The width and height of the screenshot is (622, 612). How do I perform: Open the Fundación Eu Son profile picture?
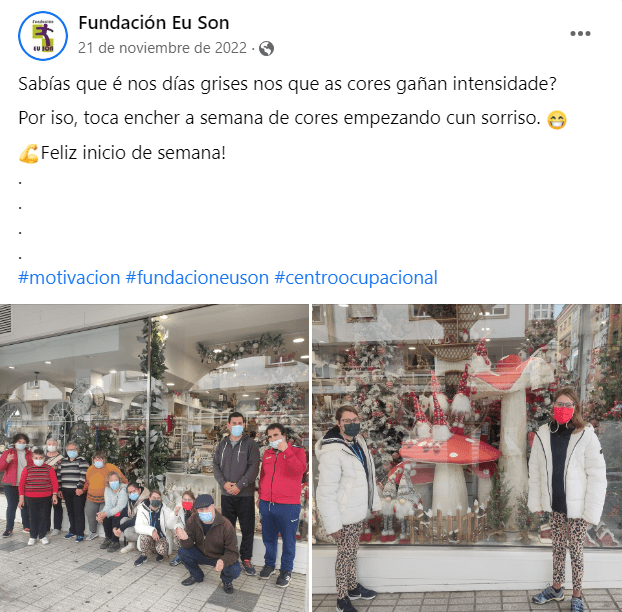(x=43, y=36)
